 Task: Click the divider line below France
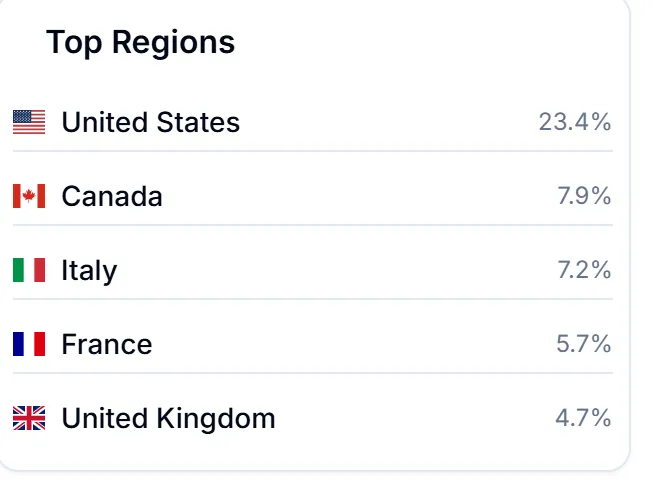pyautogui.click(x=312, y=373)
